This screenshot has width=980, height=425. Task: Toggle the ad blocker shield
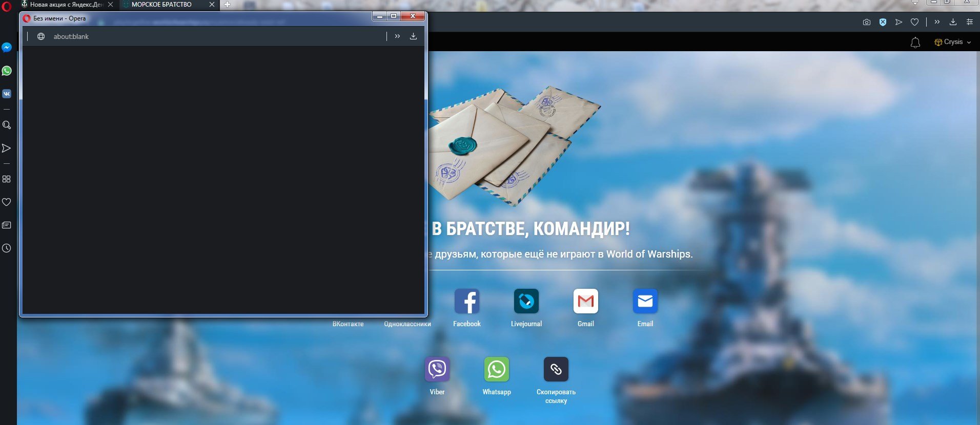click(x=883, y=22)
